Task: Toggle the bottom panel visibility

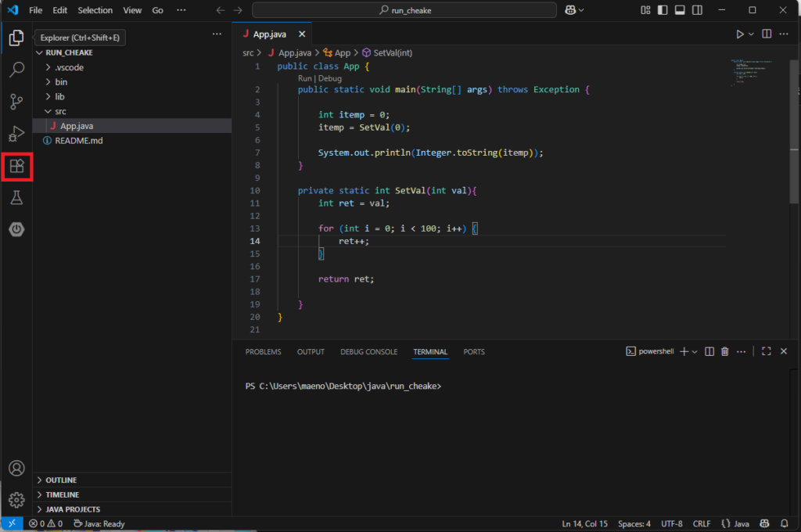Action: (x=680, y=10)
